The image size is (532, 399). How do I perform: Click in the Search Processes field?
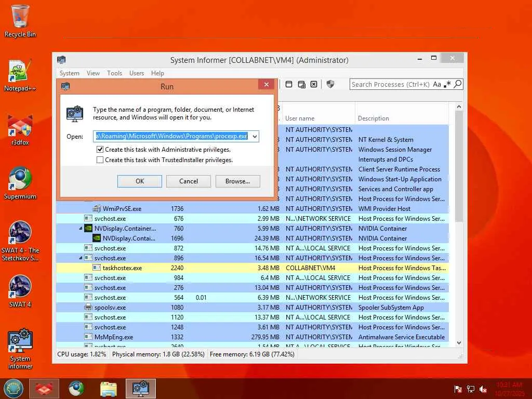coord(391,84)
